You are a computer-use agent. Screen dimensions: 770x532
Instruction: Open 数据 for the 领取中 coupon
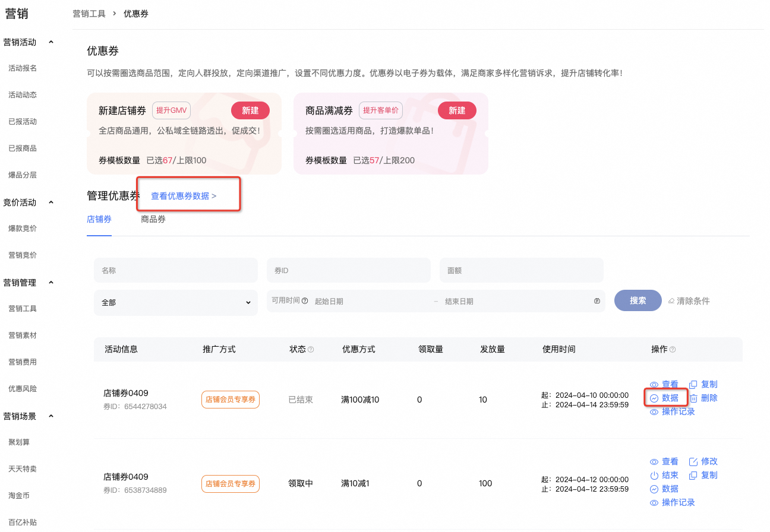click(x=664, y=489)
